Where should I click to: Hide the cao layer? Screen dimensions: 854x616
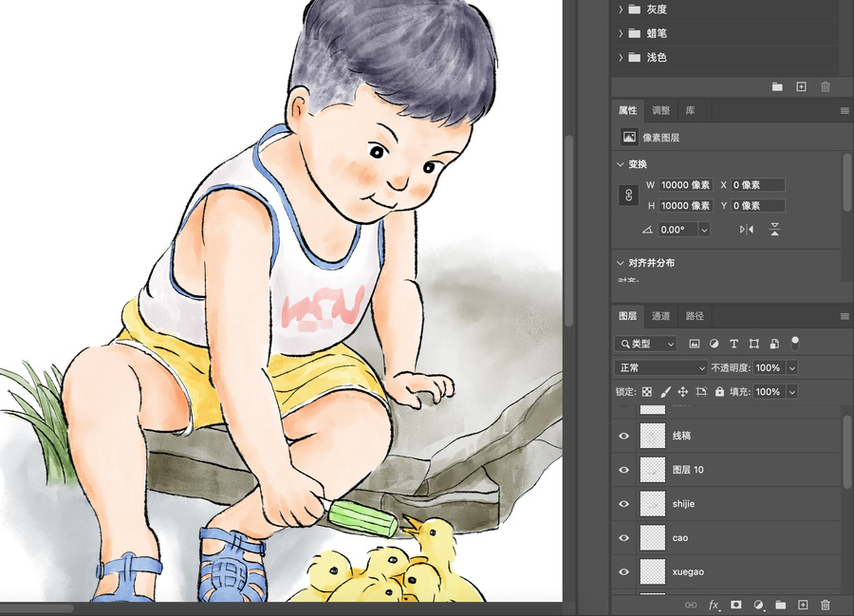(624, 537)
